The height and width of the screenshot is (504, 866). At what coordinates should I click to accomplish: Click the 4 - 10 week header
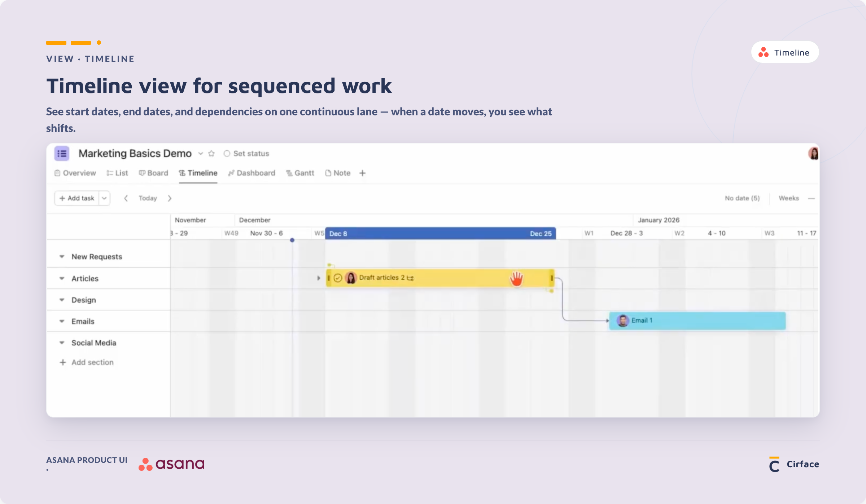point(717,233)
